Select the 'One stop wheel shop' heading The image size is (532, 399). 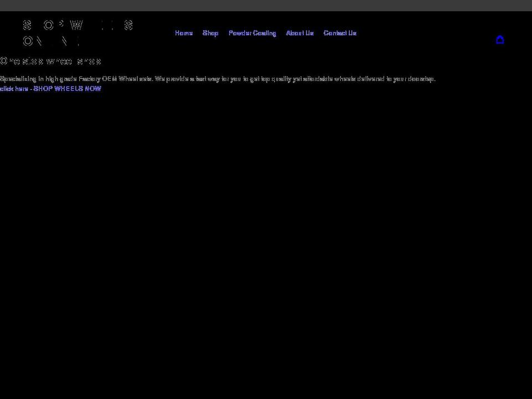click(x=50, y=61)
